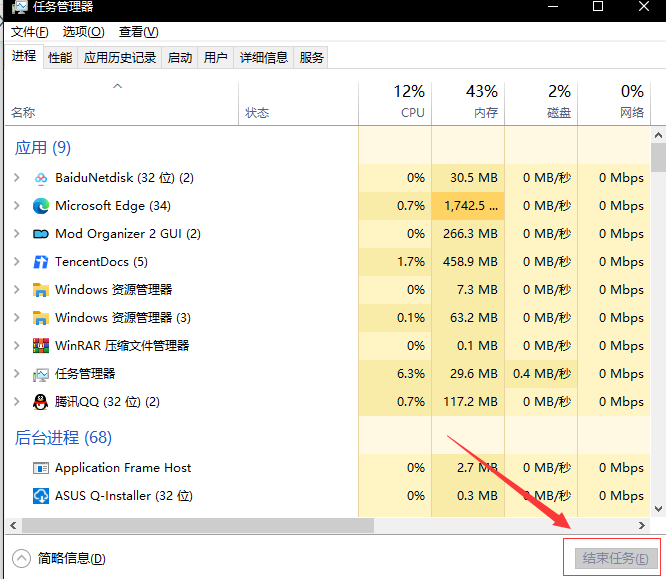
Task: Open the 选项(O) menu
Action: click(x=83, y=32)
